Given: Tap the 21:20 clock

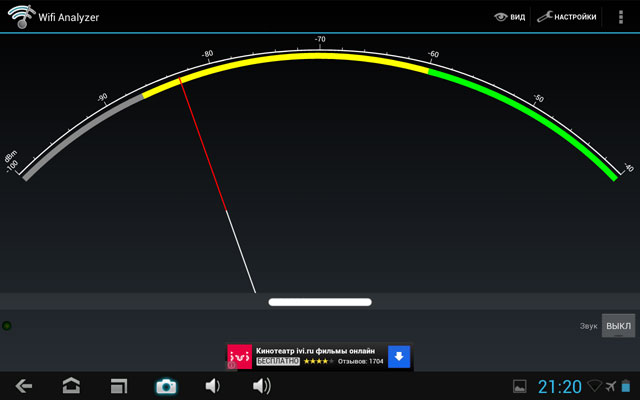Looking at the screenshot, I should (x=560, y=386).
